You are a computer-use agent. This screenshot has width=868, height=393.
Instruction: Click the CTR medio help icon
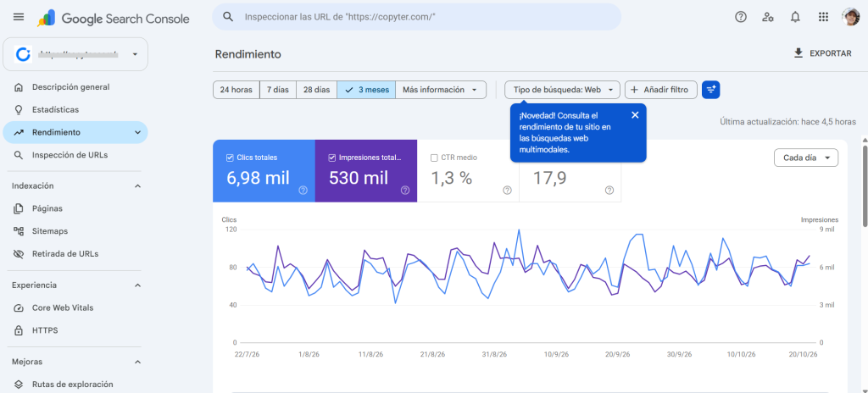tap(507, 191)
